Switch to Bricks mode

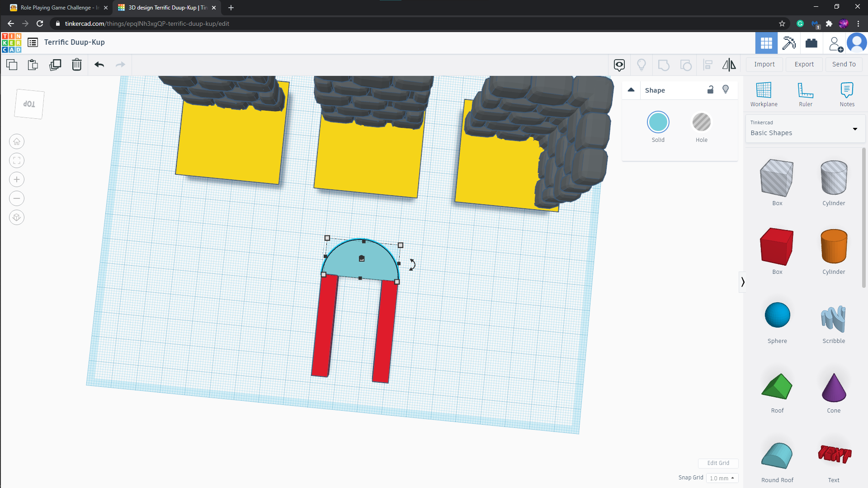point(811,43)
